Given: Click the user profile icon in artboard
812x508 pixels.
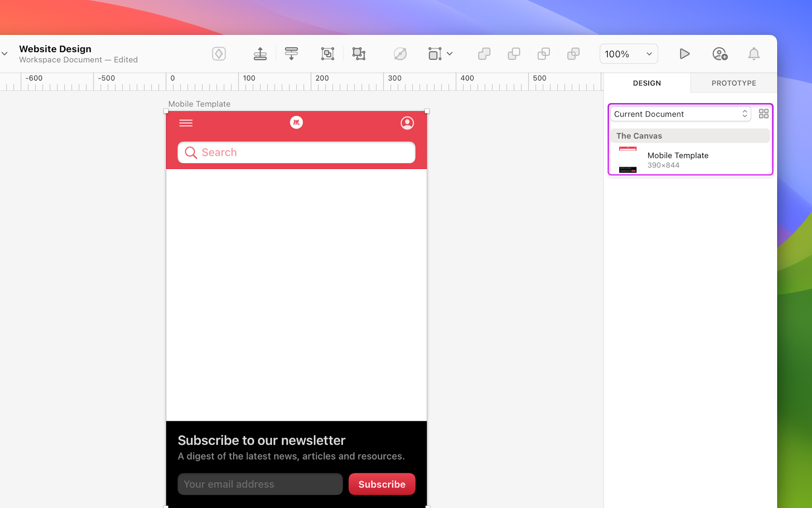Looking at the screenshot, I should tap(407, 123).
